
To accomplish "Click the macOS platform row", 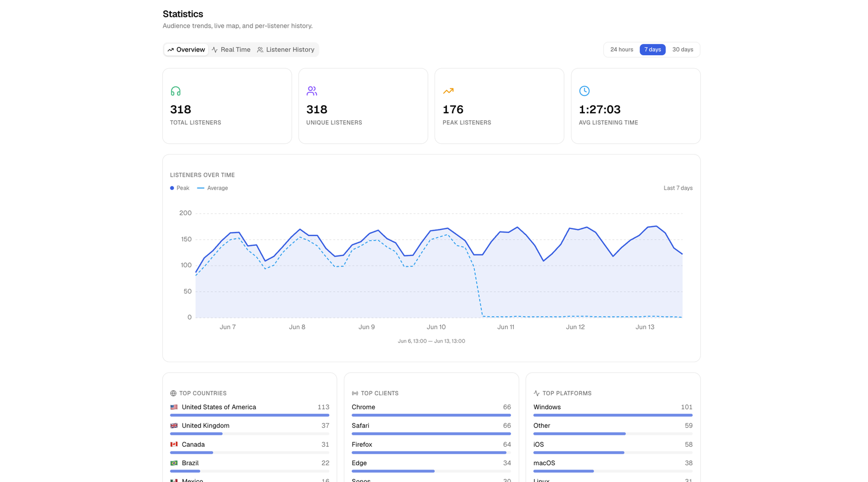I will click(613, 466).
